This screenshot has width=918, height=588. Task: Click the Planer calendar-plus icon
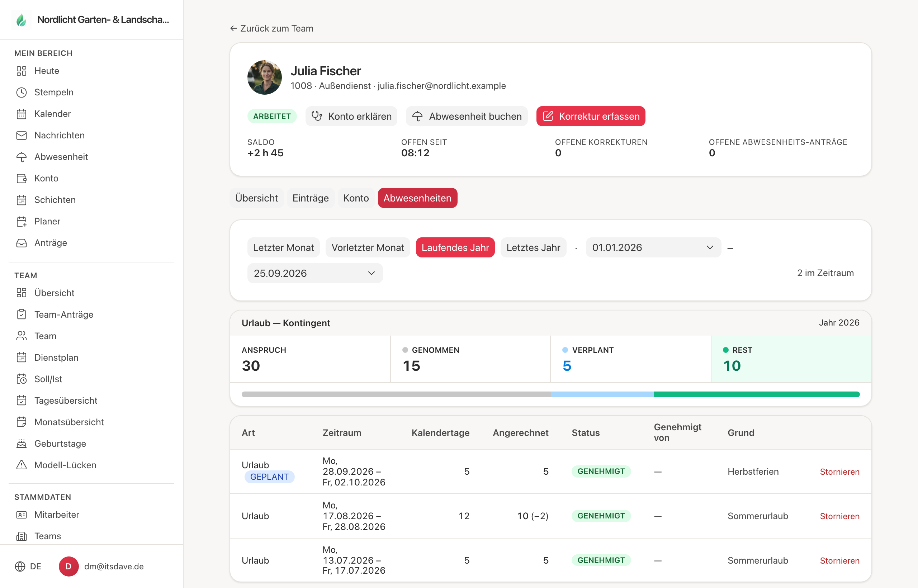(22, 222)
